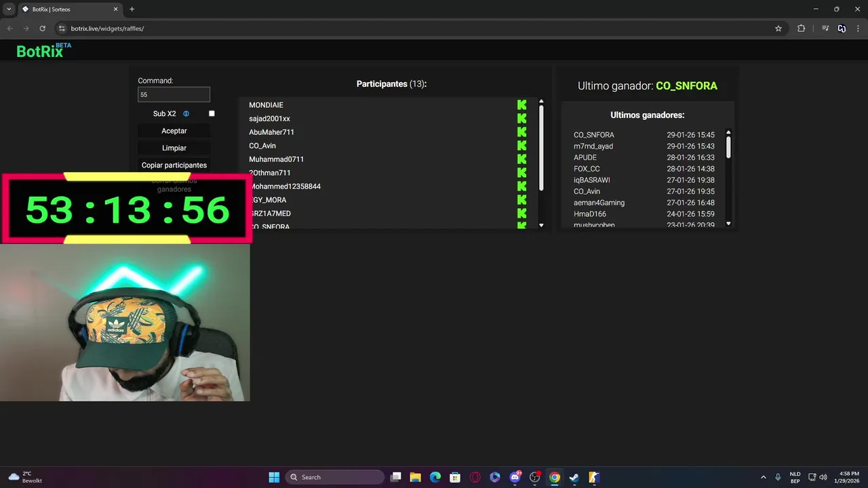The width and height of the screenshot is (868, 488).
Task: Reload the page with browser refresh icon
Action: 42,28
